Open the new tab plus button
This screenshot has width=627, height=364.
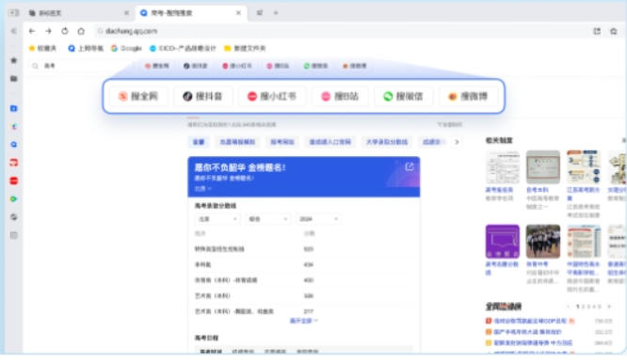[x=276, y=13]
